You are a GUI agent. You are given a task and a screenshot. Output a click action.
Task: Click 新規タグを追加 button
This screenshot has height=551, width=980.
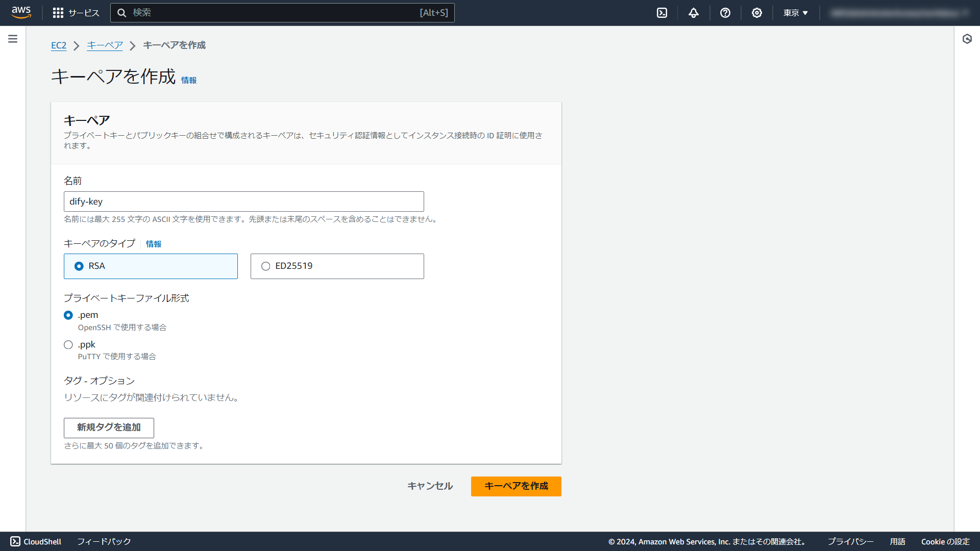109,428
